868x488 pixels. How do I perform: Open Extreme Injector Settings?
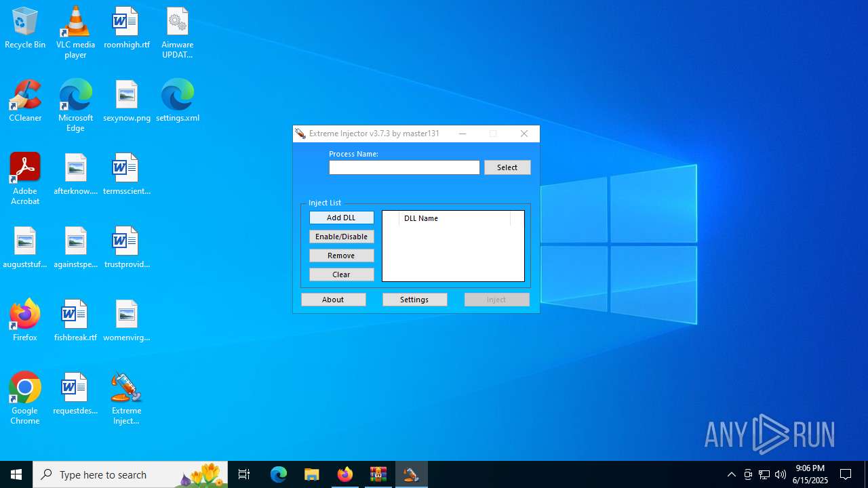coord(414,300)
